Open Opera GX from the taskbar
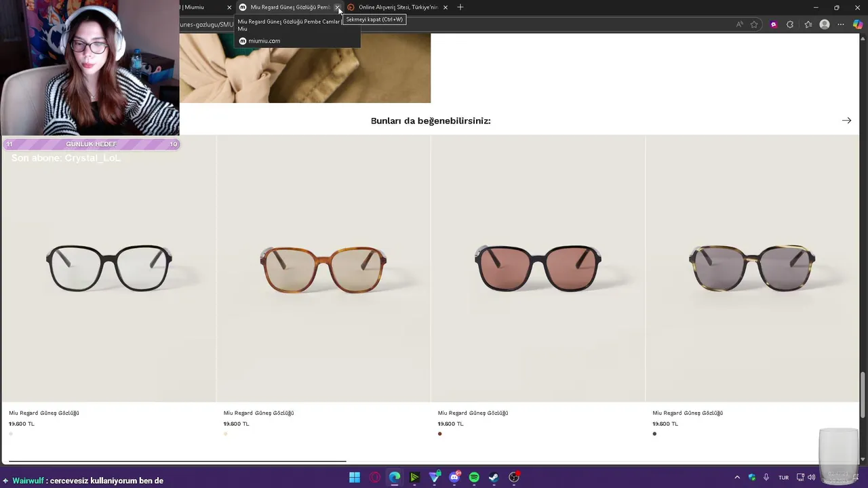 375,478
